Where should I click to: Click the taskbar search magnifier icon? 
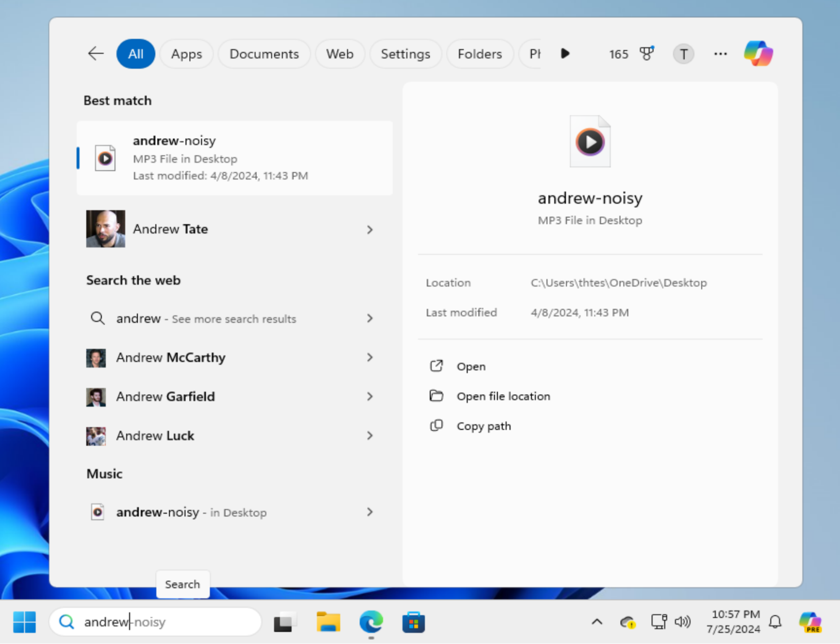click(x=66, y=622)
